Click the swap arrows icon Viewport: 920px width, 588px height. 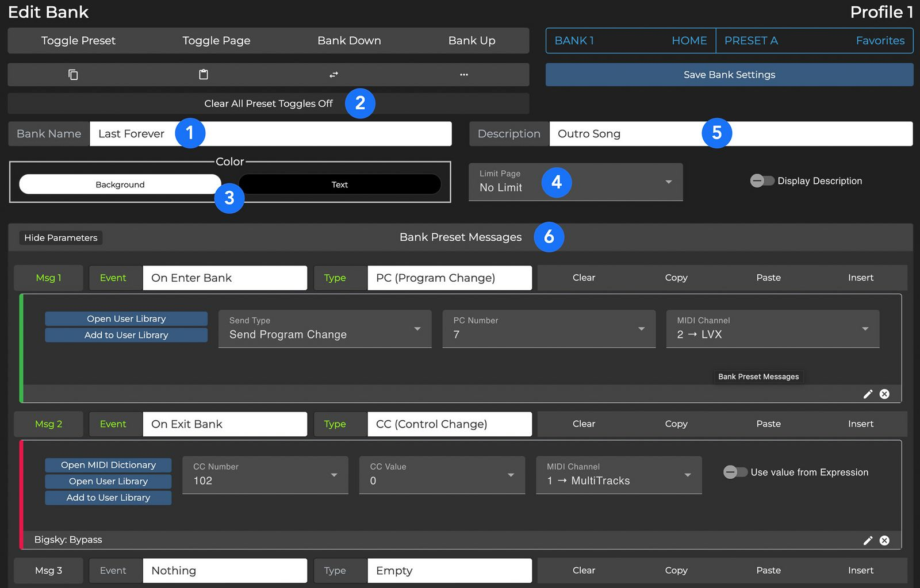click(333, 75)
